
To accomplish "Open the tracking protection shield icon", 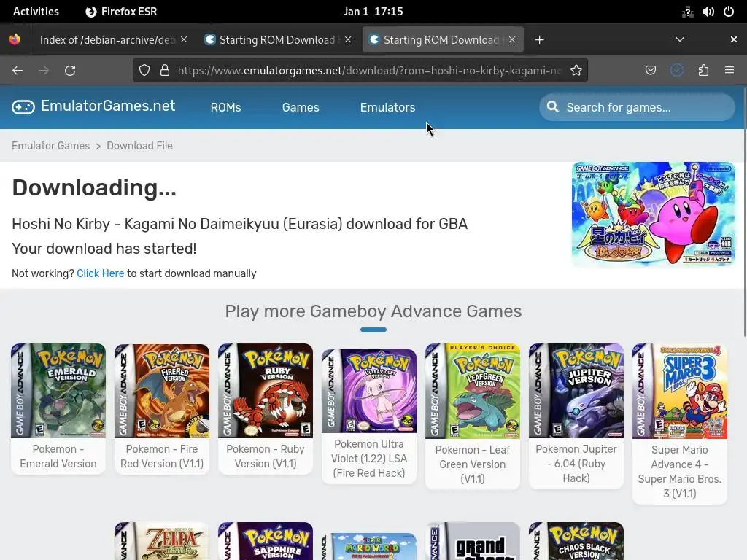I will (x=144, y=71).
